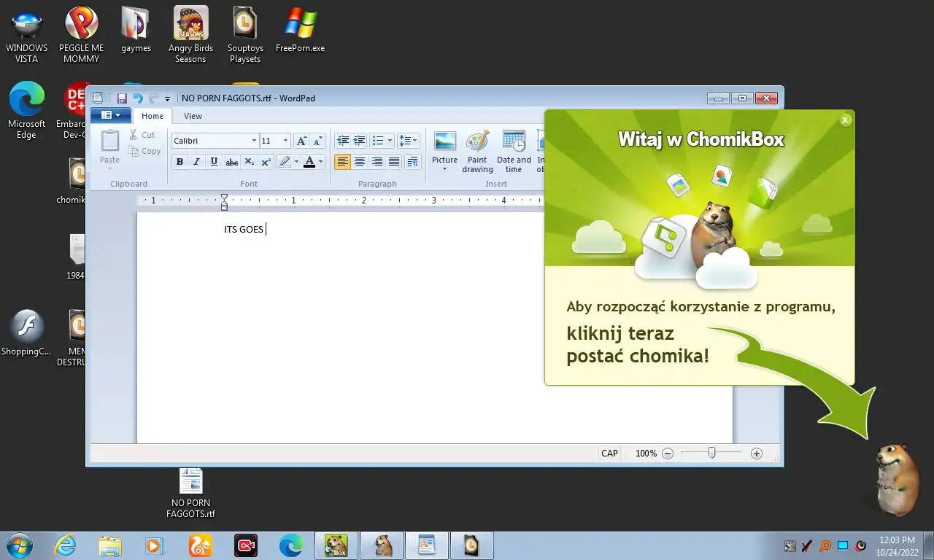Toggle Strikethrough formatting
The width and height of the screenshot is (934, 560).
231,162
